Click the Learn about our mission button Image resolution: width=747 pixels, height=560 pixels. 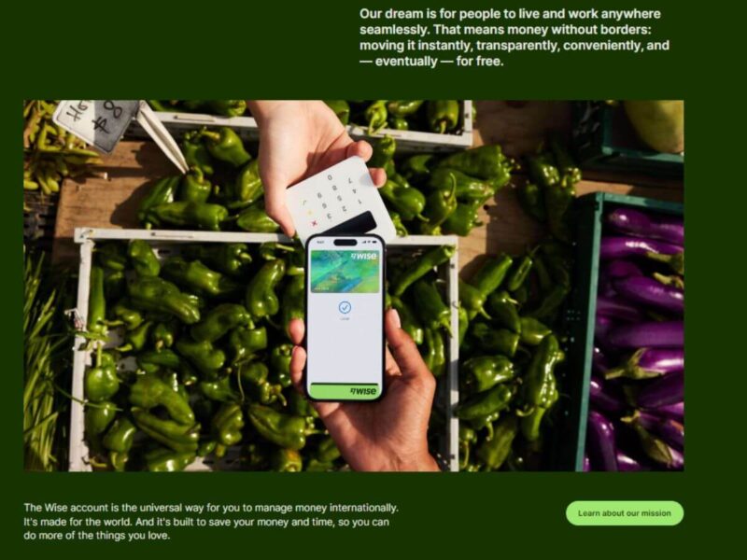(x=625, y=513)
